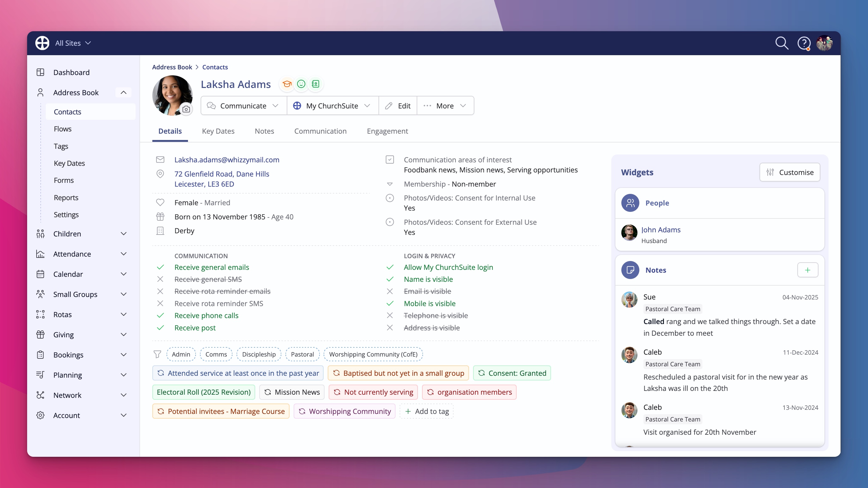Image resolution: width=868 pixels, height=488 pixels.
Task: Click the Worshipping Community (CofE) filter chip
Action: [373, 354]
